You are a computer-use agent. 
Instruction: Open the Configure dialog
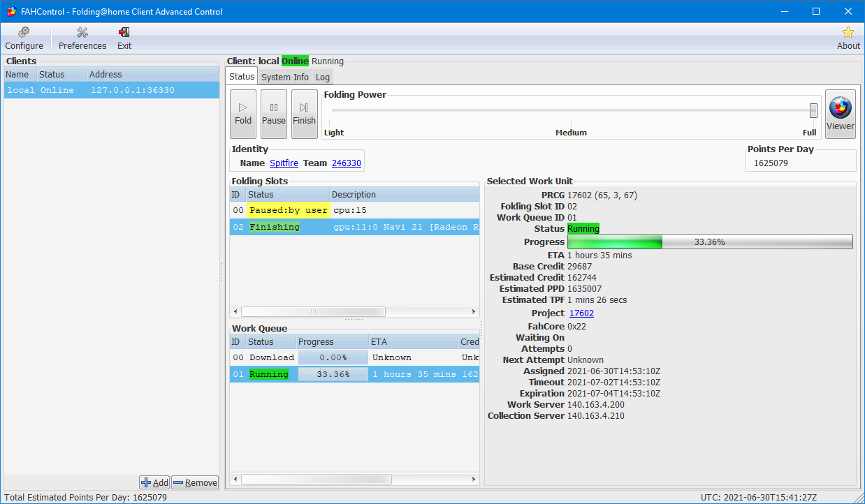click(x=24, y=38)
